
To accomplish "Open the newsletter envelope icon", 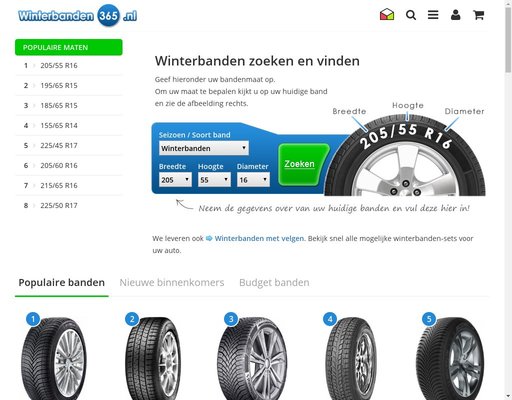I will pos(387,15).
